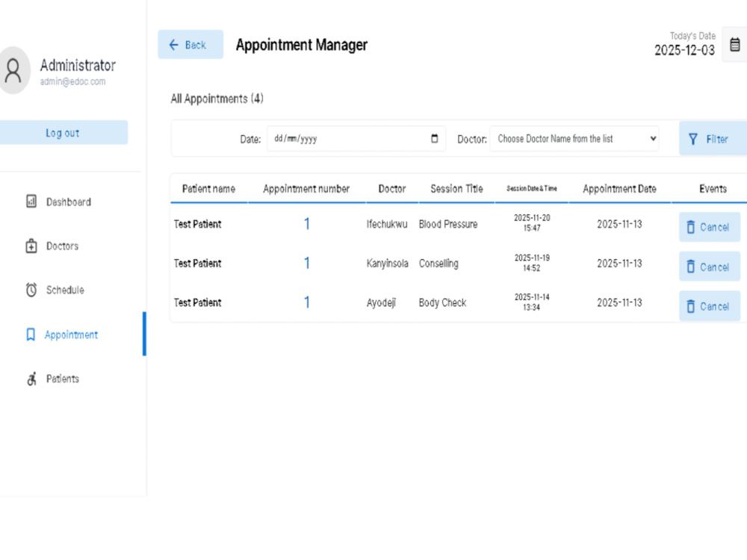Click the Back button label

(x=195, y=45)
